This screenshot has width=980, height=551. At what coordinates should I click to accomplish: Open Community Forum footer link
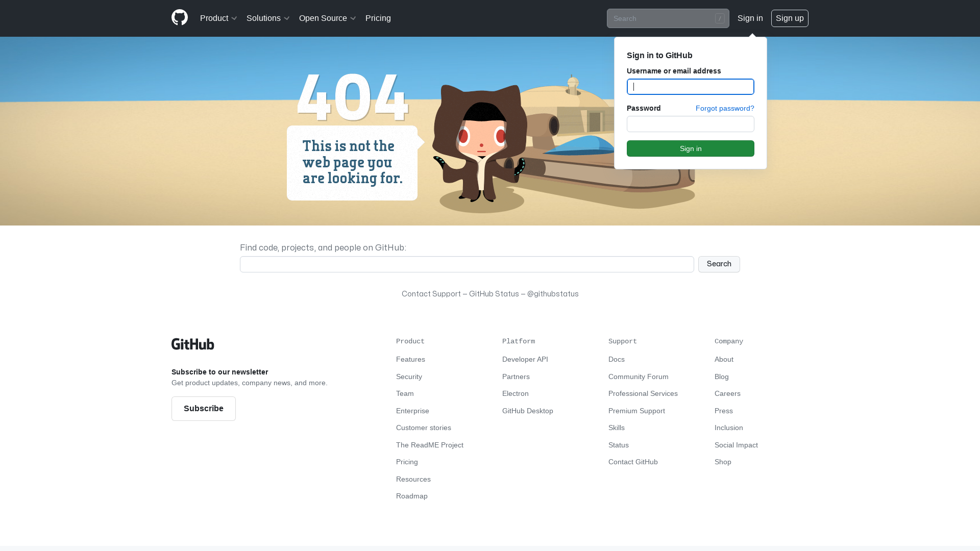pos(639,377)
